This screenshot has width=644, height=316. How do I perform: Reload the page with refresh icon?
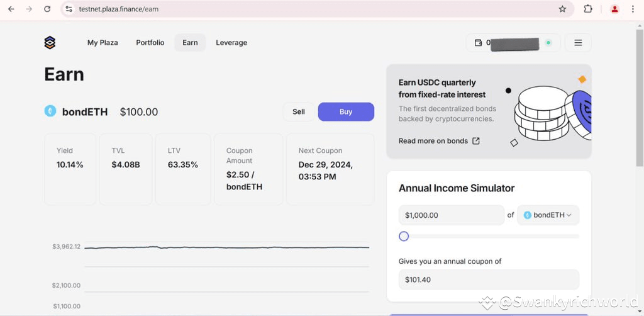[x=47, y=9]
